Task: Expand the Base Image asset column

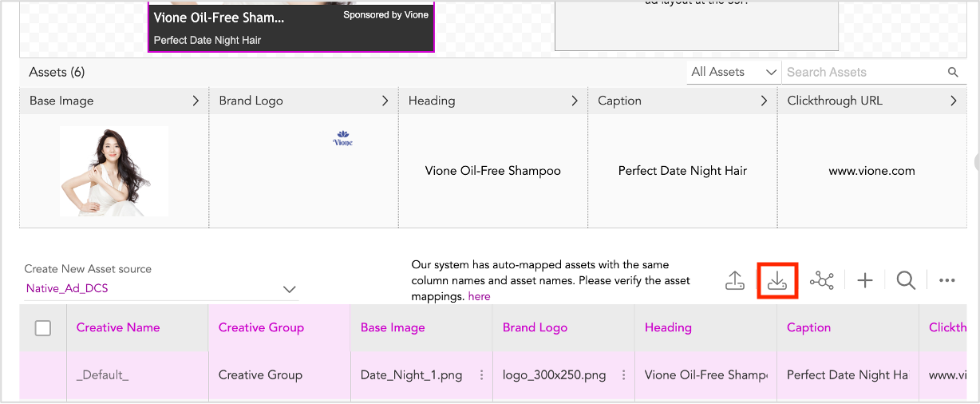Action: click(196, 101)
